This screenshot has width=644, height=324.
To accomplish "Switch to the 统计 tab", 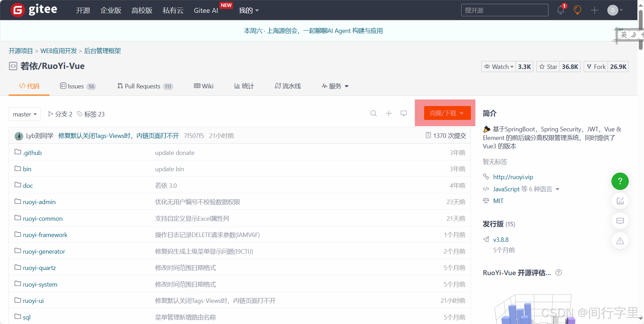I will pyautogui.click(x=244, y=86).
